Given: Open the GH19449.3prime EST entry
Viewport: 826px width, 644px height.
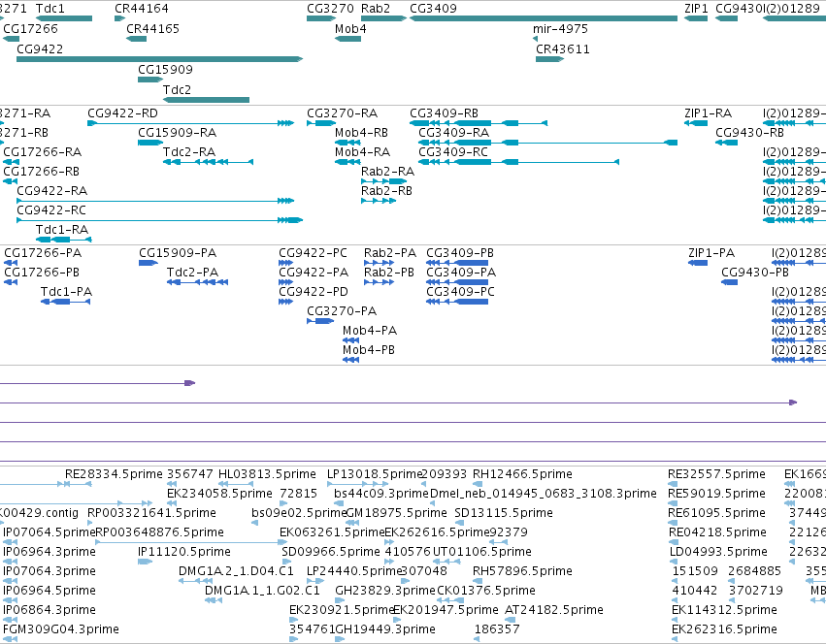Looking at the screenshot, I should pos(385,629).
